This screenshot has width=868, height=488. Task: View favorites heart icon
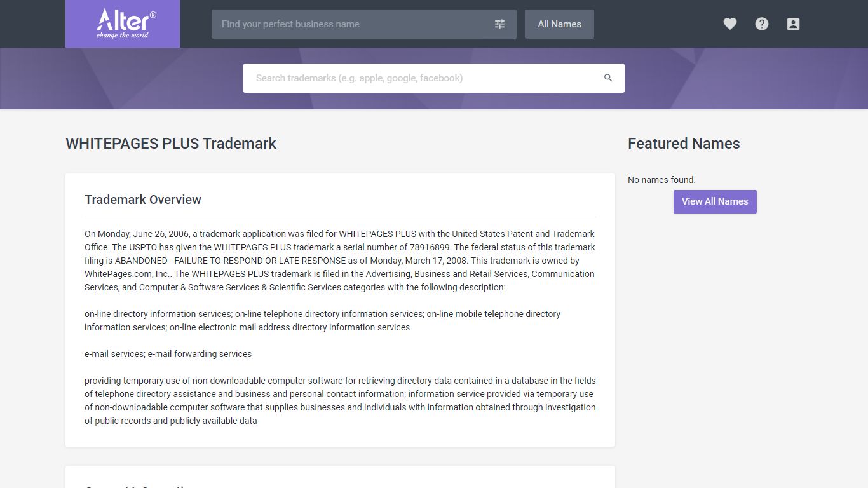coord(730,24)
